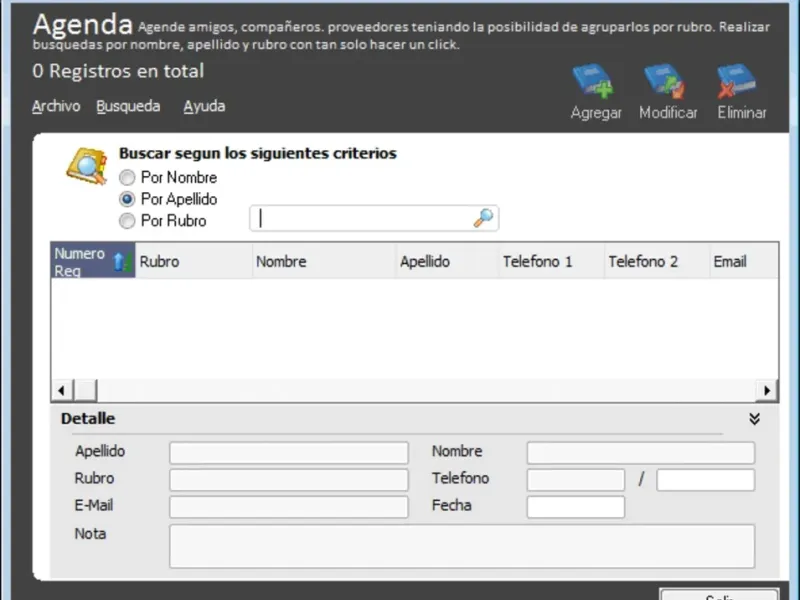Click the Apellido detail field

click(289, 453)
